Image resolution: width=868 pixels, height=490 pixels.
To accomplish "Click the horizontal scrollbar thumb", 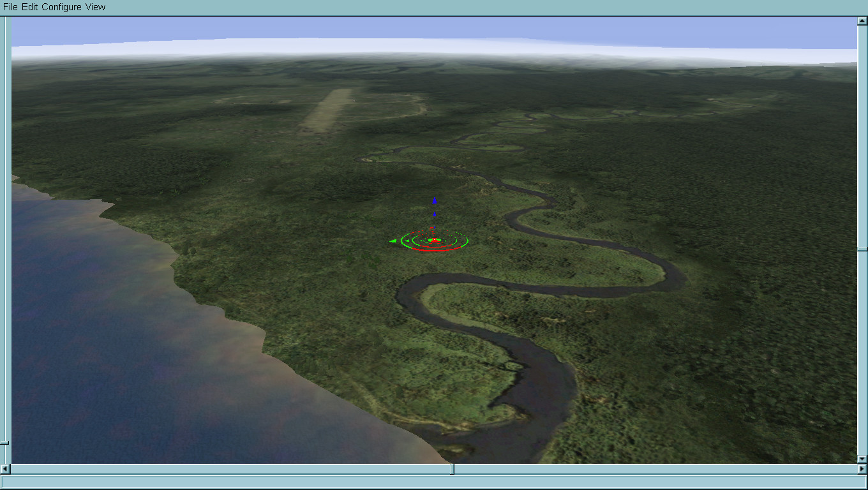I will (453, 469).
